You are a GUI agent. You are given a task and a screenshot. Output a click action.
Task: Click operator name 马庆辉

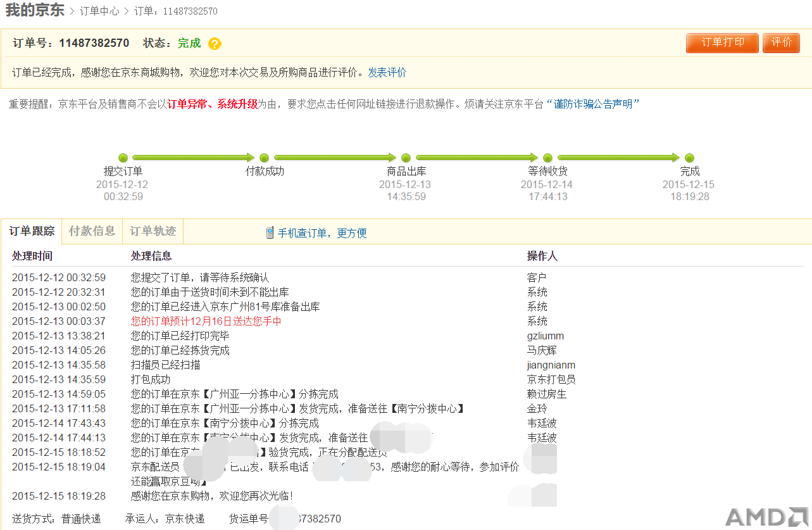(x=542, y=350)
